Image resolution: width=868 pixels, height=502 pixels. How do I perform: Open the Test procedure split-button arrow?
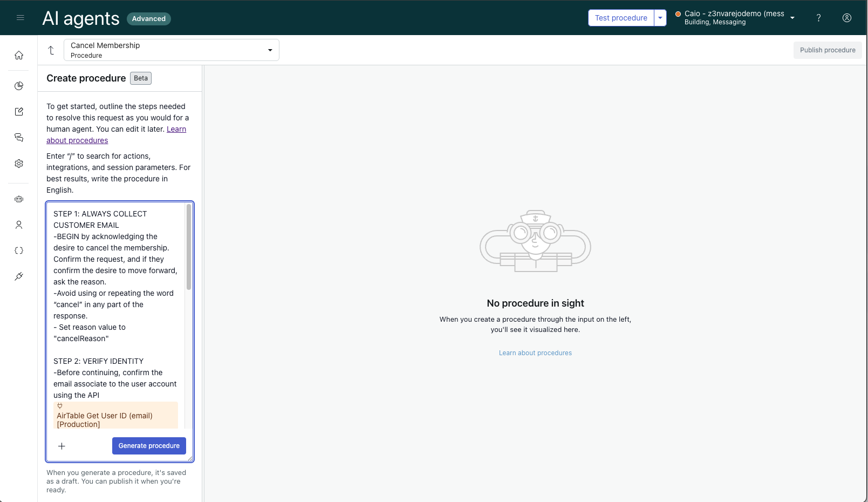pos(660,18)
